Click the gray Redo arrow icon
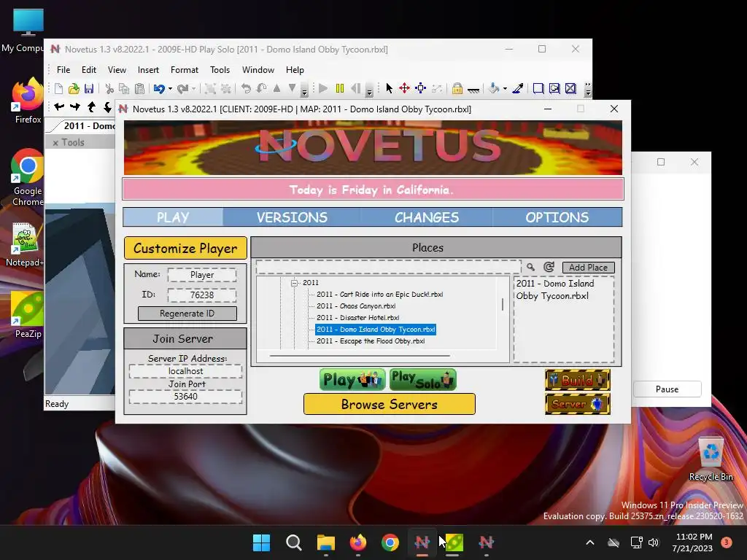This screenshot has height=560, width=747. (182, 88)
